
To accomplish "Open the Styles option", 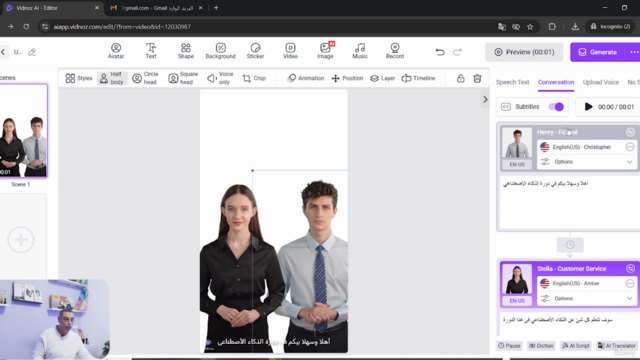I will (x=79, y=78).
